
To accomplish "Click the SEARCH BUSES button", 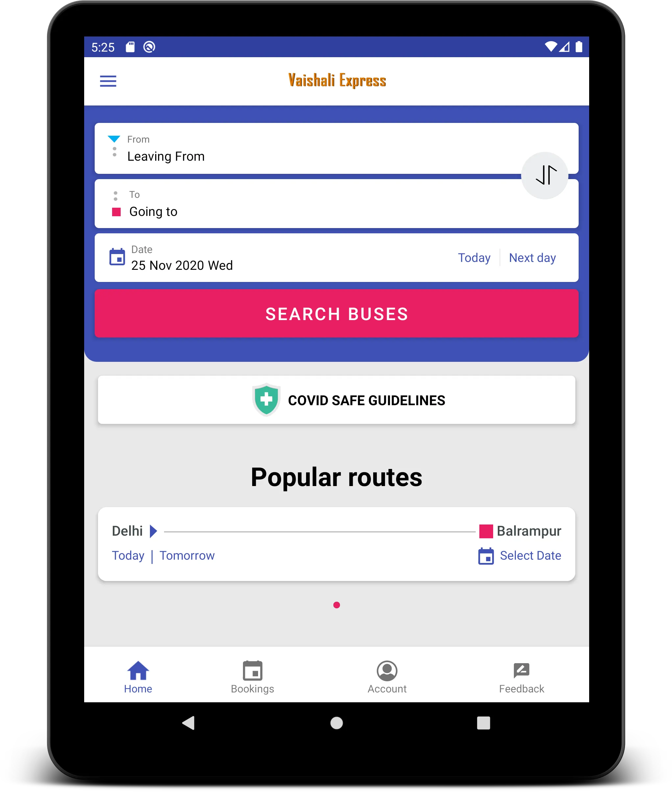I will 336,314.
